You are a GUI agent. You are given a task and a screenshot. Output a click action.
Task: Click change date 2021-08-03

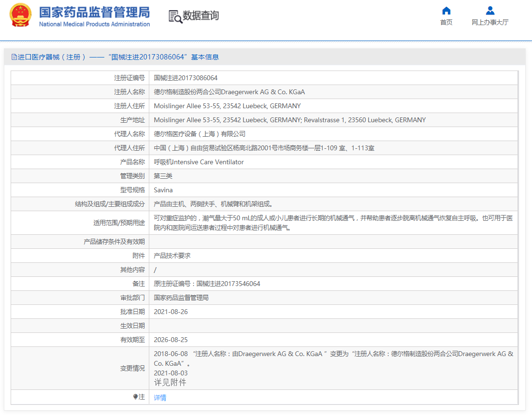pos(171,373)
